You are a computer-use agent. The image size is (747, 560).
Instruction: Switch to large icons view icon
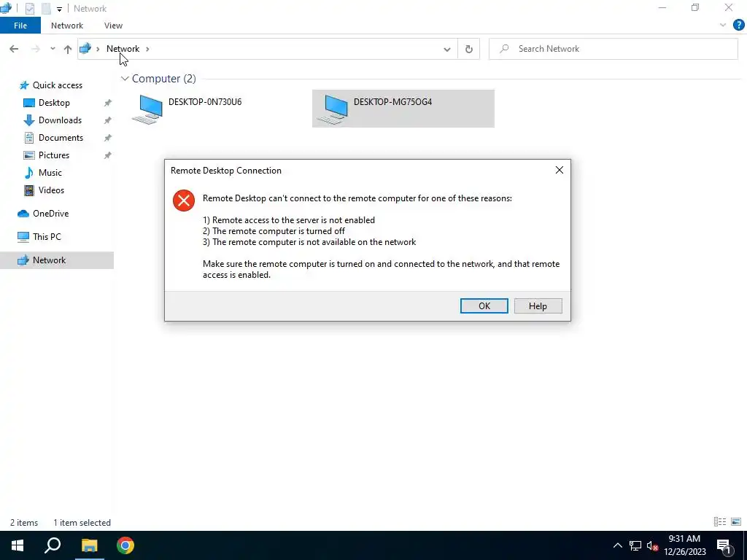736,522
